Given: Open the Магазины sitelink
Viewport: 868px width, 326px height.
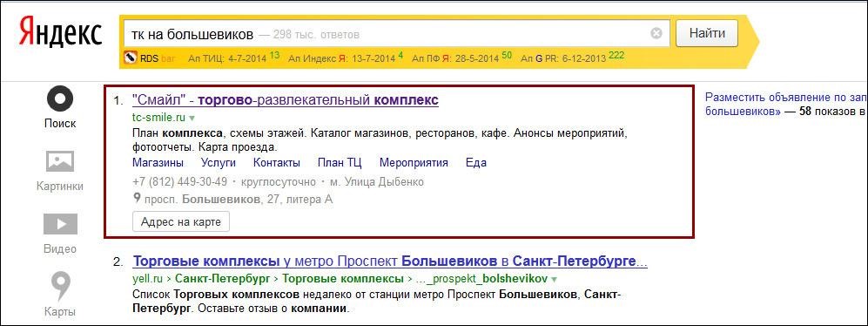Looking at the screenshot, I should 158,163.
